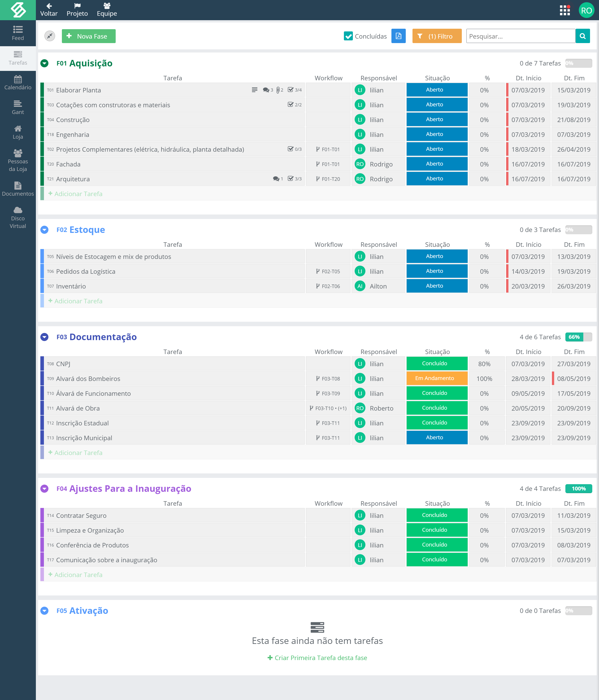Image resolution: width=599 pixels, height=700 pixels.
Task: Click the 66% Documentação progress bar
Action: tap(578, 337)
